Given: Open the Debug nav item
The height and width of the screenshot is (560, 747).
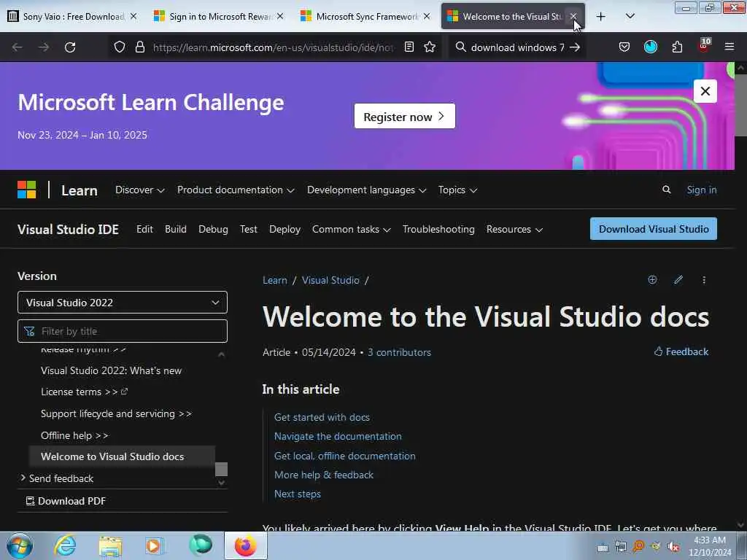Looking at the screenshot, I should click(213, 229).
